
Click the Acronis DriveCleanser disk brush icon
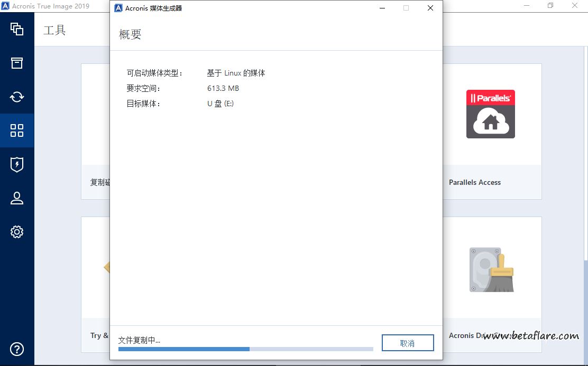491,269
